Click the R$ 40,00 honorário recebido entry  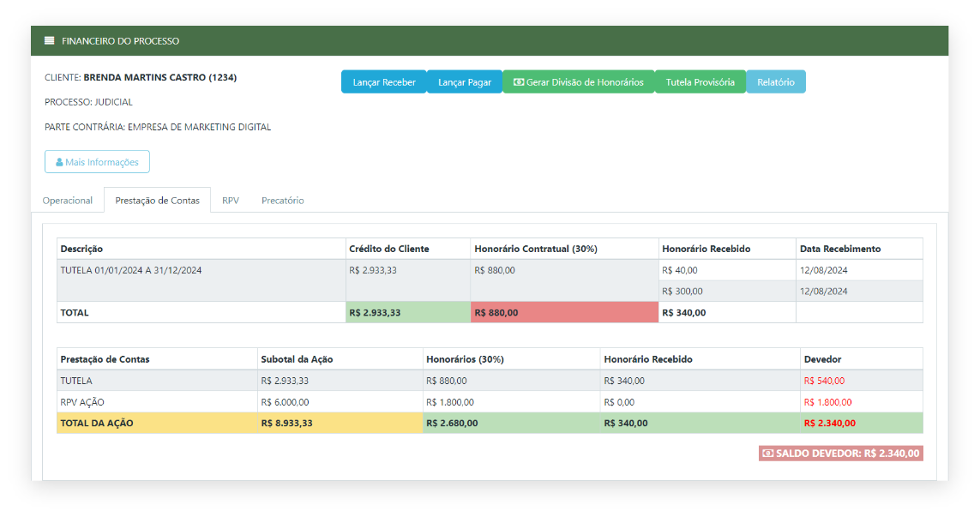click(x=680, y=270)
